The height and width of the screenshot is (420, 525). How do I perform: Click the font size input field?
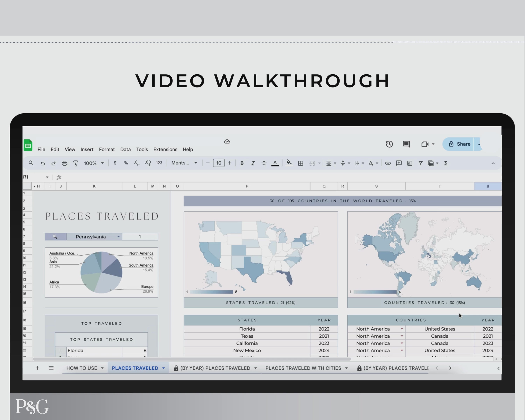(219, 163)
